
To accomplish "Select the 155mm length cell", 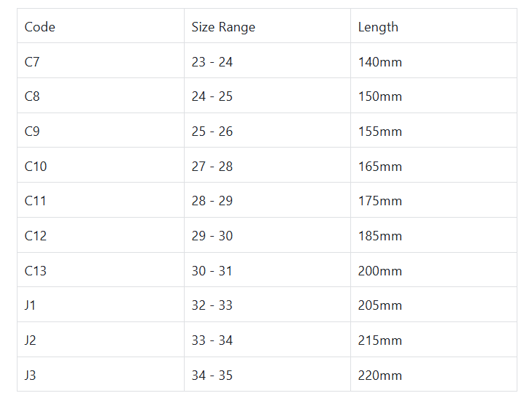I will (379, 132).
